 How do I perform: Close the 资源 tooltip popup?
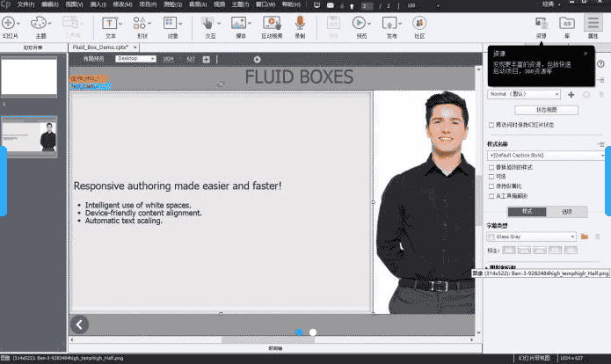586,53
